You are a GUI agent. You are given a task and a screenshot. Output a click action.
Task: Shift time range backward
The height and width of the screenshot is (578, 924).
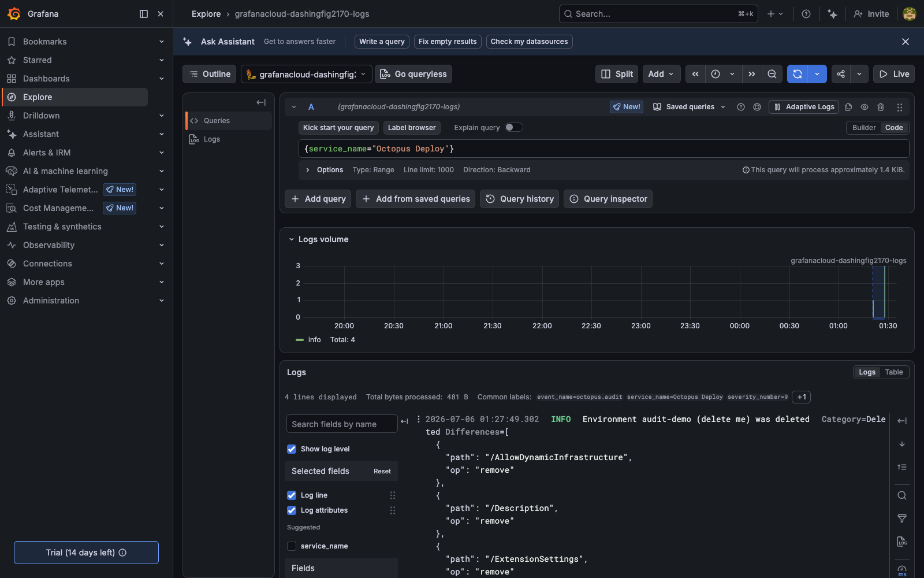695,74
